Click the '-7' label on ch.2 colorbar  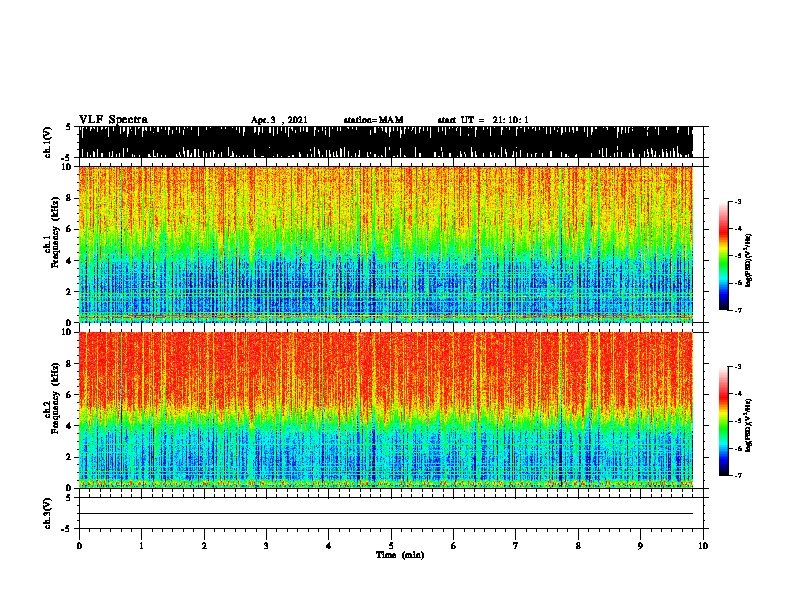737,475
